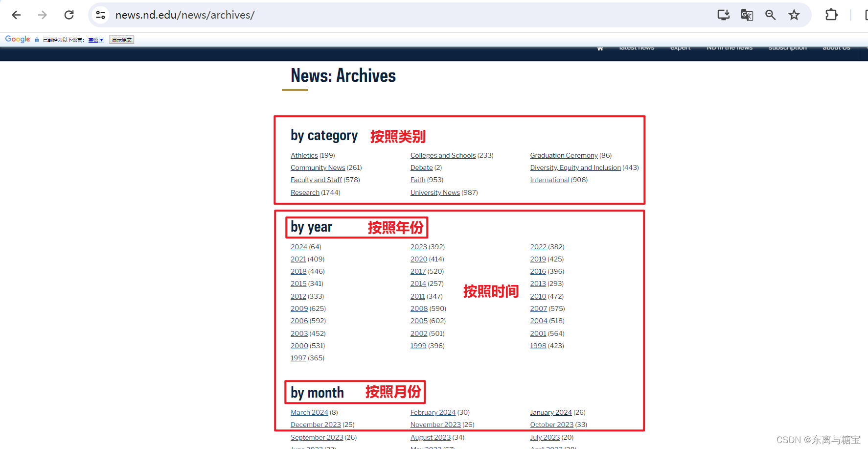Open the 2014 year archive link
Viewport: 868px width, 449px height.
(x=418, y=284)
